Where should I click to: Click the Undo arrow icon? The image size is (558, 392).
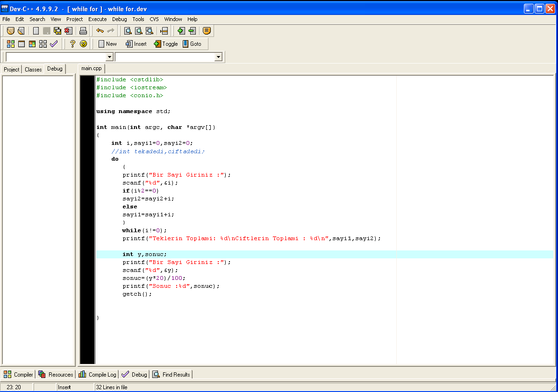pos(100,31)
